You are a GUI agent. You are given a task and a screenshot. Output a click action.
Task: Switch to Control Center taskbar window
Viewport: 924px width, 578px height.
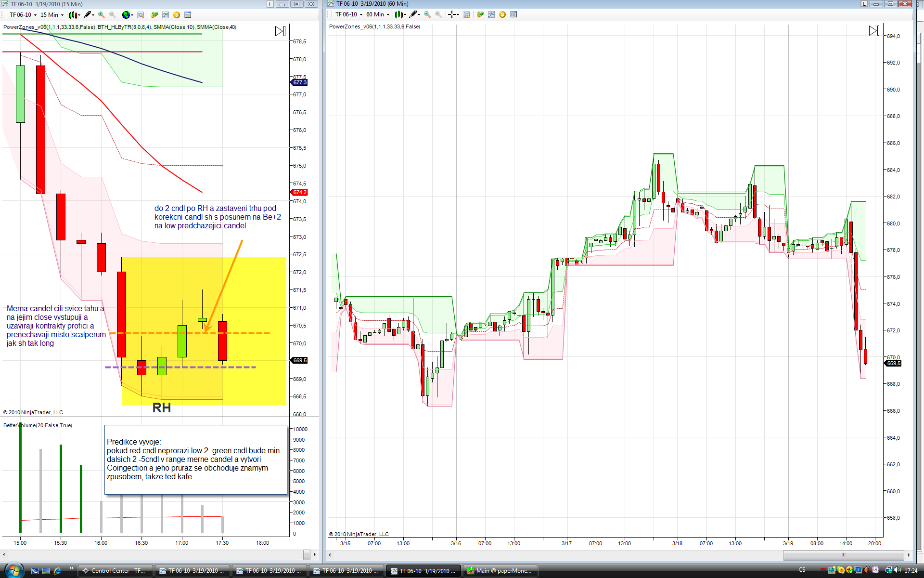click(115, 571)
